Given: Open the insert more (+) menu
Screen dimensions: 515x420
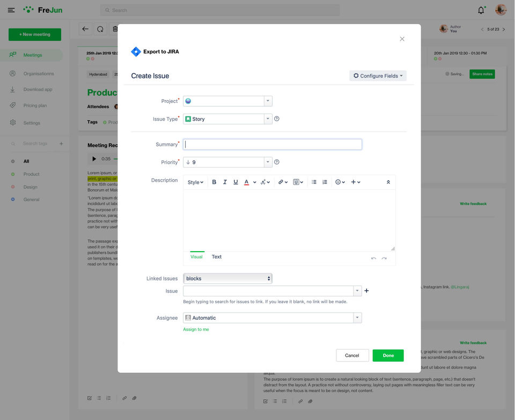Looking at the screenshot, I should (356, 182).
